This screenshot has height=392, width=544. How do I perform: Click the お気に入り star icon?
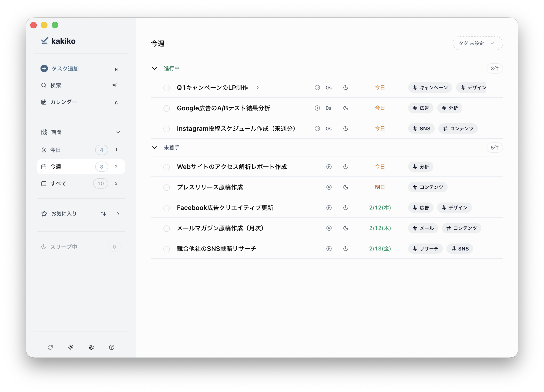[x=44, y=213]
